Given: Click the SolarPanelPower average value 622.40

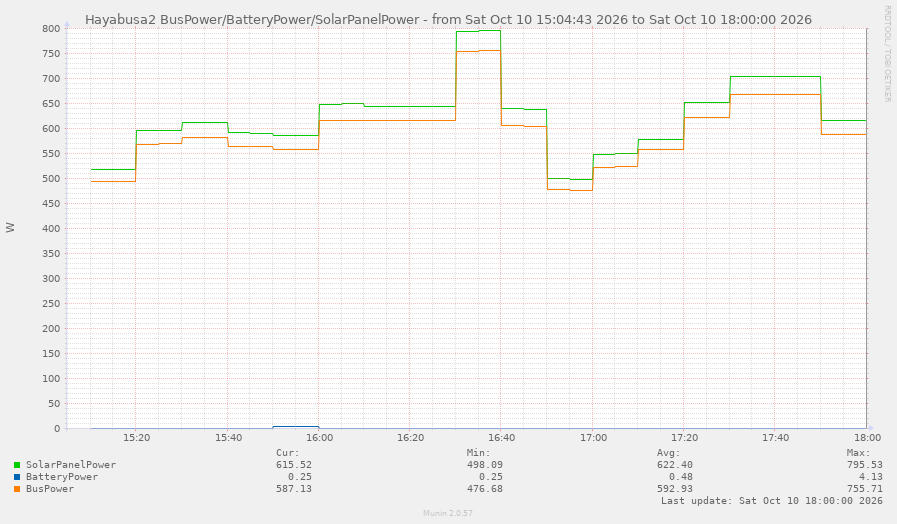Looking at the screenshot, I should pyautogui.click(x=675, y=465).
